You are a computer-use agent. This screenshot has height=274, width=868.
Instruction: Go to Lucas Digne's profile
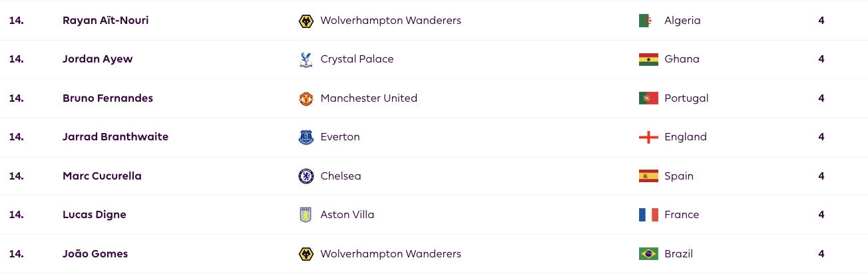(x=94, y=215)
